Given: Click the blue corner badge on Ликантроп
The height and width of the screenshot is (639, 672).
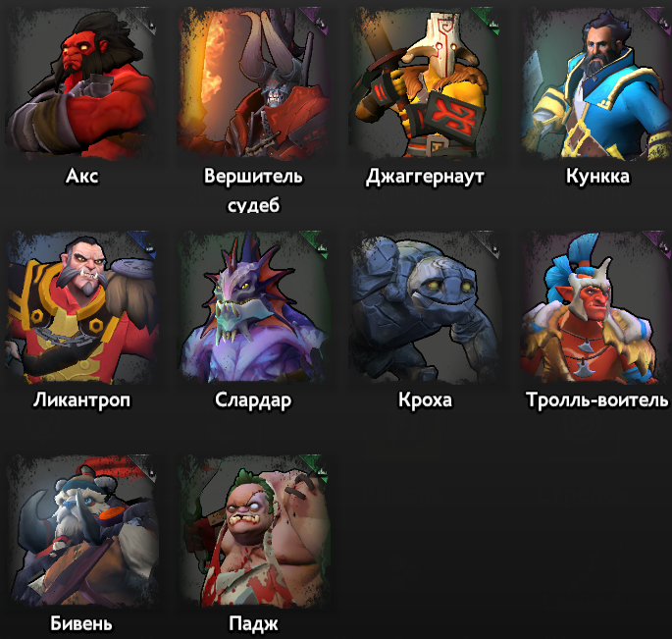Looking at the screenshot, I should [147, 241].
